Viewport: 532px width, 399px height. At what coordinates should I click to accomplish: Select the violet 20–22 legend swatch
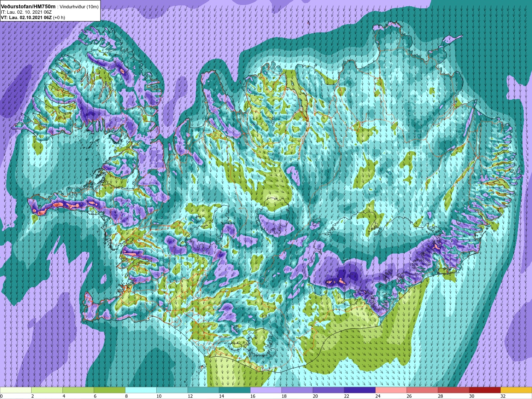coord(328,390)
